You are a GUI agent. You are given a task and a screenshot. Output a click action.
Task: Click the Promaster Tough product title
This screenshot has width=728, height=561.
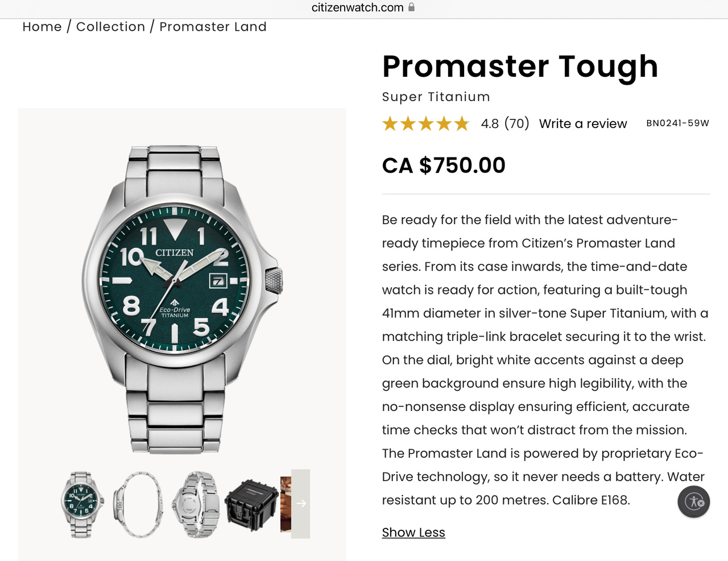tap(520, 67)
